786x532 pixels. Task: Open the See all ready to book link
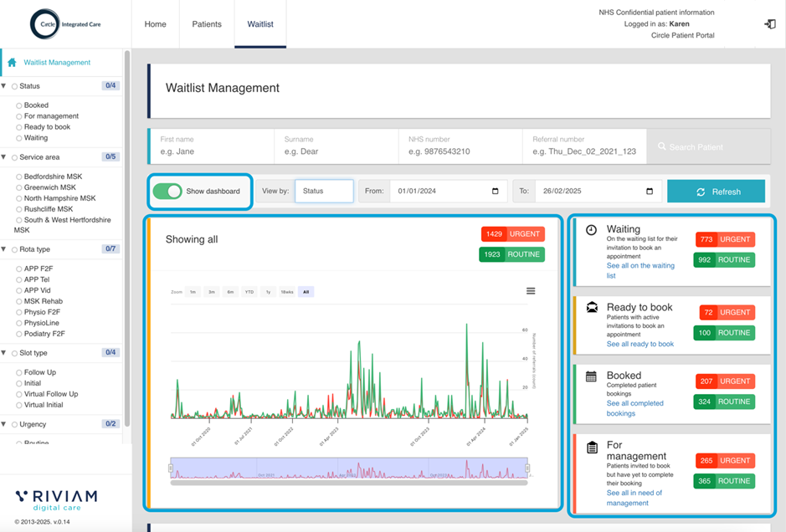[640, 344]
